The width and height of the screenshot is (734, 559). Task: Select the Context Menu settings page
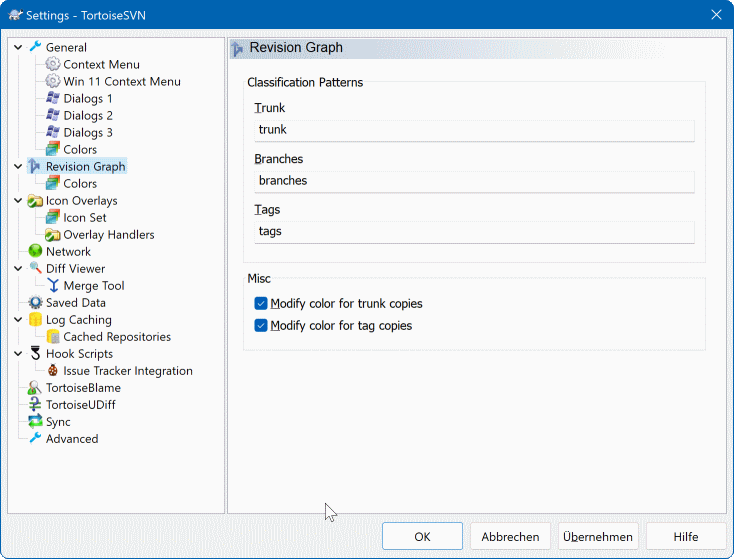tap(102, 64)
